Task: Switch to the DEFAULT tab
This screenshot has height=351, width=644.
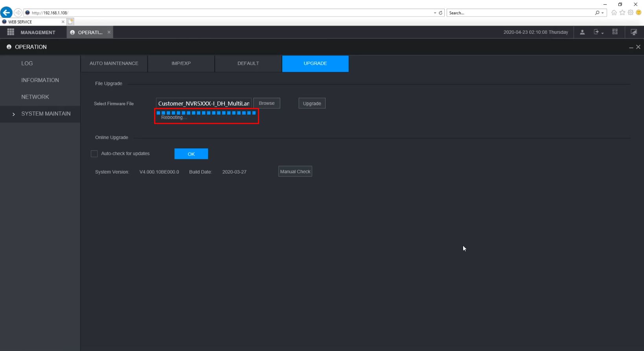Action: click(x=248, y=64)
